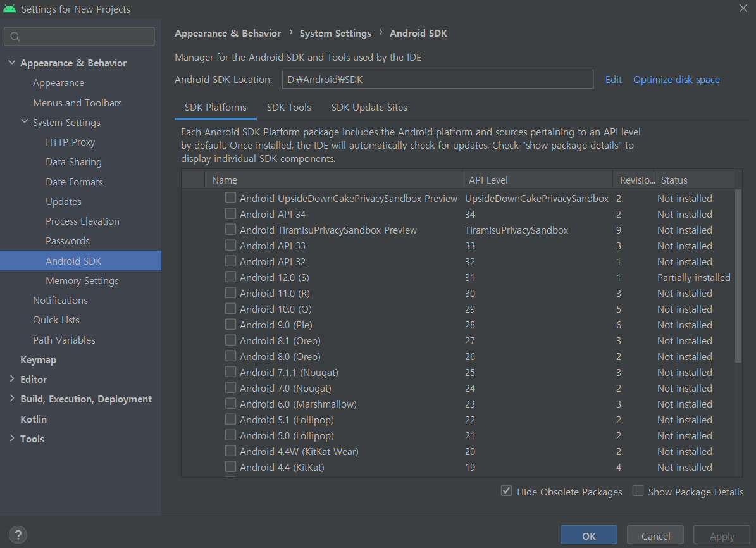Image resolution: width=756 pixels, height=548 pixels.
Task: Select Android 4.4 (KitKat) checkbox
Action: point(230,467)
